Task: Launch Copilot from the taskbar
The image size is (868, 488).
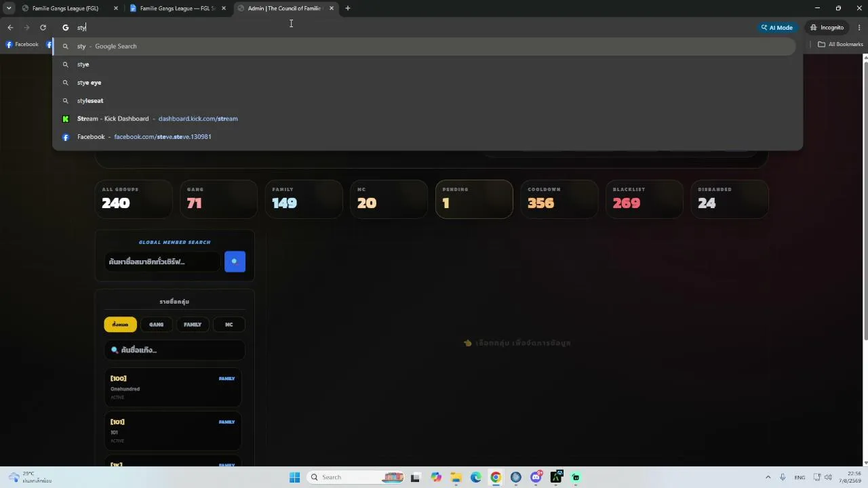Action: pyautogui.click(x=435, y=477)
